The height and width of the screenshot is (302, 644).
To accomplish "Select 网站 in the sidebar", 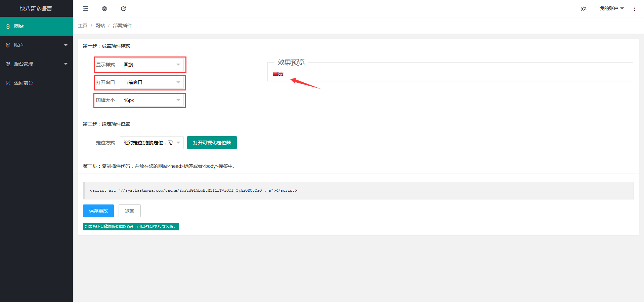I will click(x=36, y=26).
